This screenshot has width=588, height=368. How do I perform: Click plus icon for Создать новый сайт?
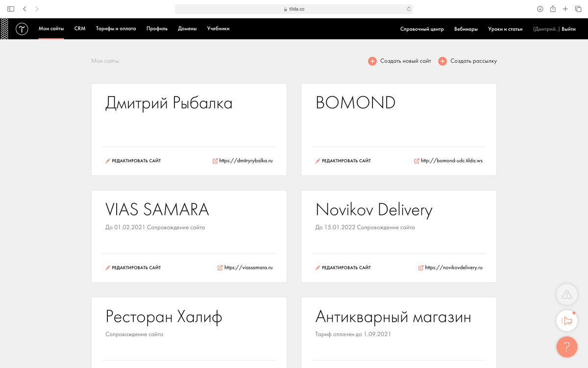372,61
